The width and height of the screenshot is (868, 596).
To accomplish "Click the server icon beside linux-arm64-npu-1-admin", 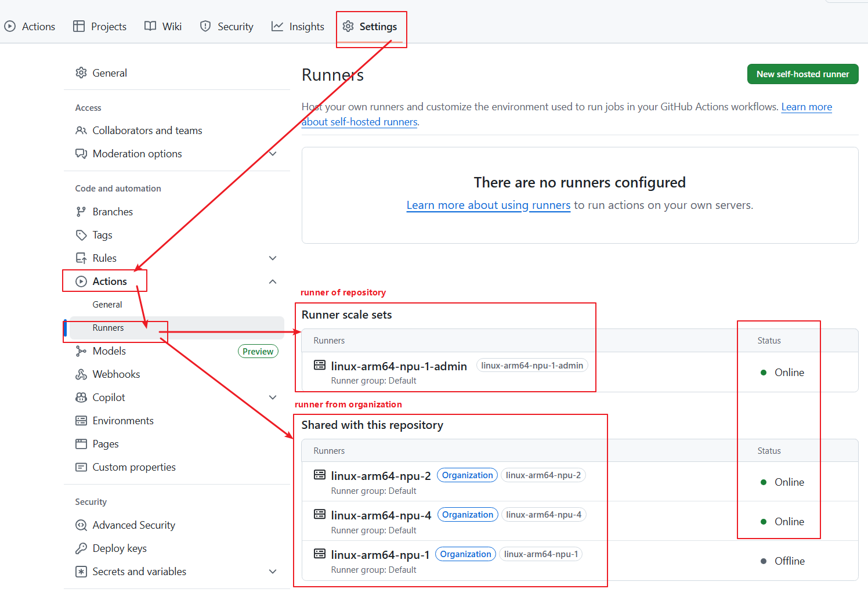I will pyautogui.click(x=320, y=365).
